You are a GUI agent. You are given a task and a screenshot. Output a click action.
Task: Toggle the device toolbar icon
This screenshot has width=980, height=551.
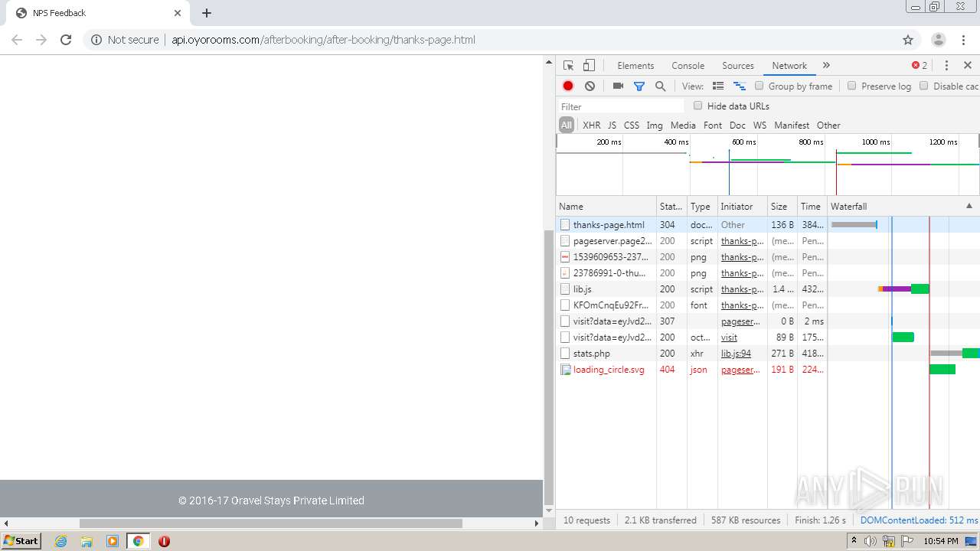(x=589, y=66)
